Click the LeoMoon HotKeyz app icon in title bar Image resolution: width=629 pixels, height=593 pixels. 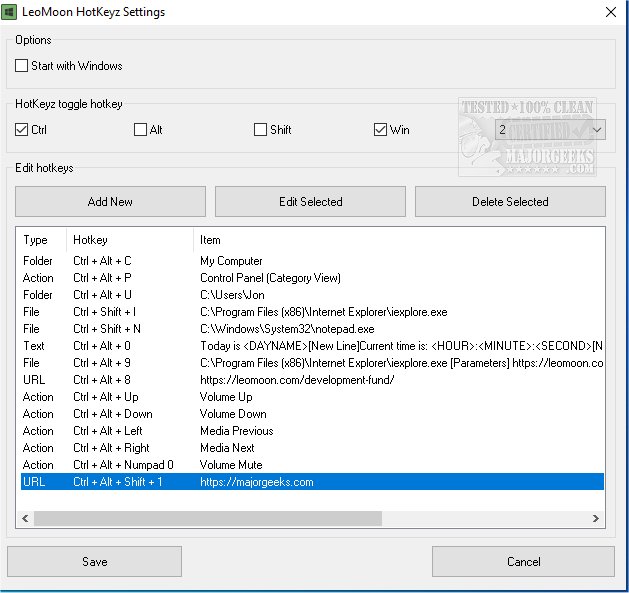coord(9,12)
